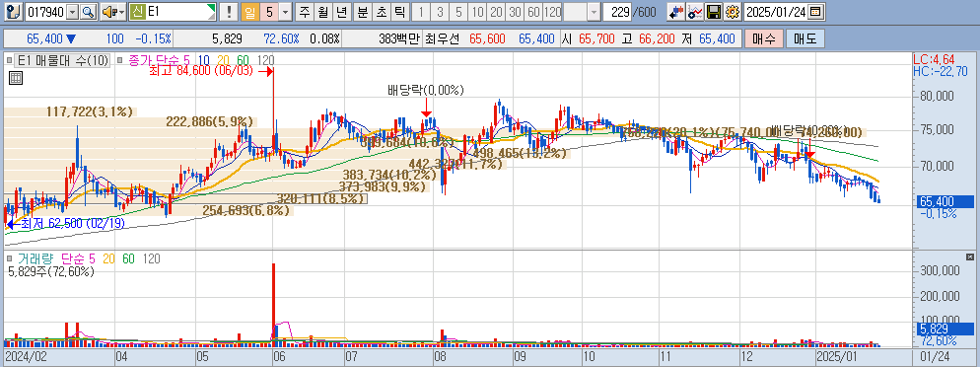
Task: Click the blue 65,400 price tag on axis
Action: point(945,201)
